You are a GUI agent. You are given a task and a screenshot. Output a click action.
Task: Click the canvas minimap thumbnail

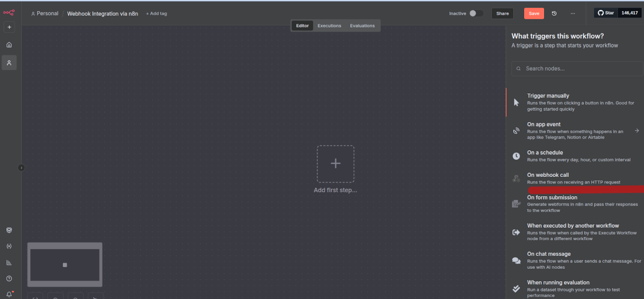tap(65, 265)
